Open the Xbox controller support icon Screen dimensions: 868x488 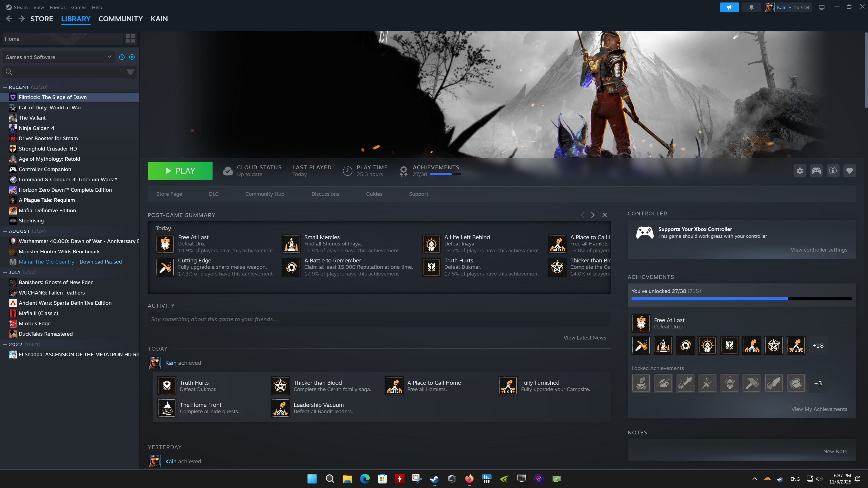click(645, 233)
